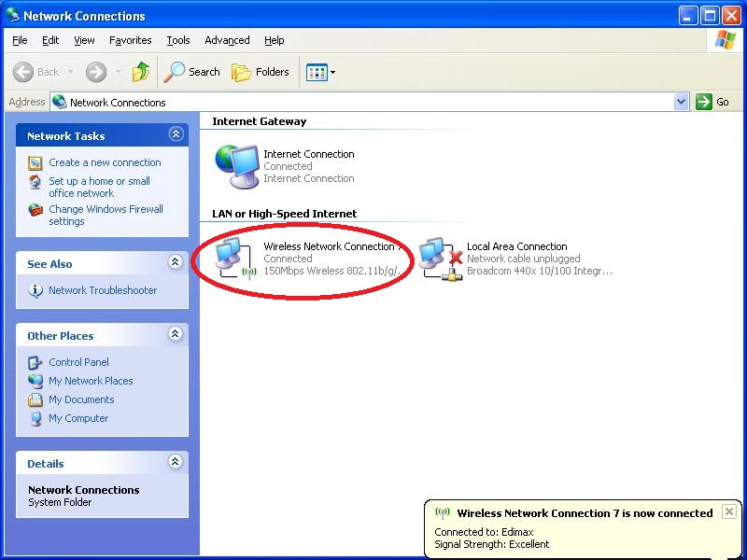Click the Windows flag logo
This screenshot has height=560, width=747.
pos(725,40)
